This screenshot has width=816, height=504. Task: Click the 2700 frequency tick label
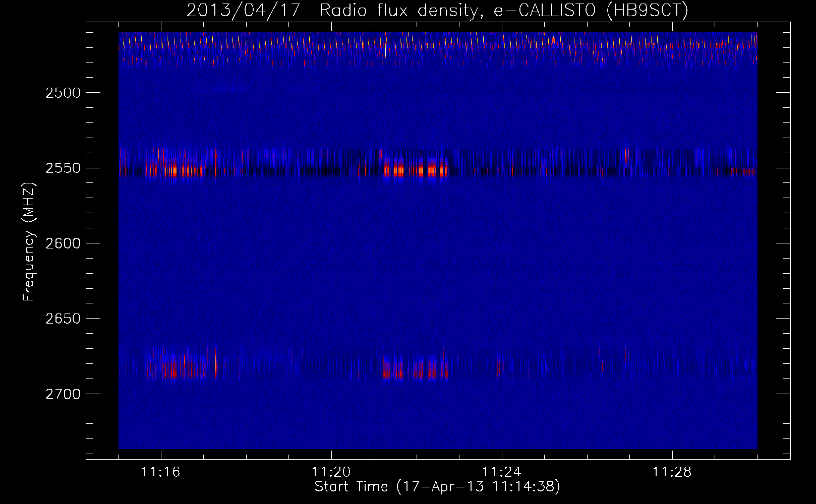(63, 394)
